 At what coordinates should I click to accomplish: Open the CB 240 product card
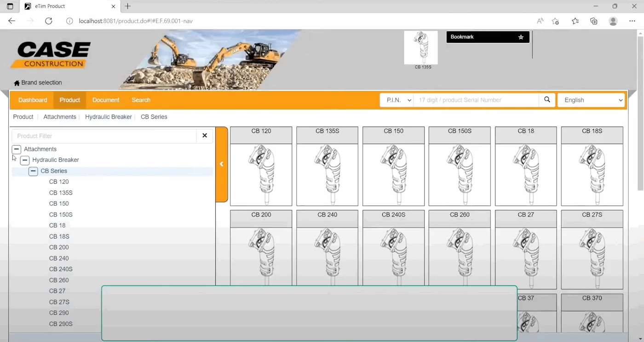coord(327,248)
